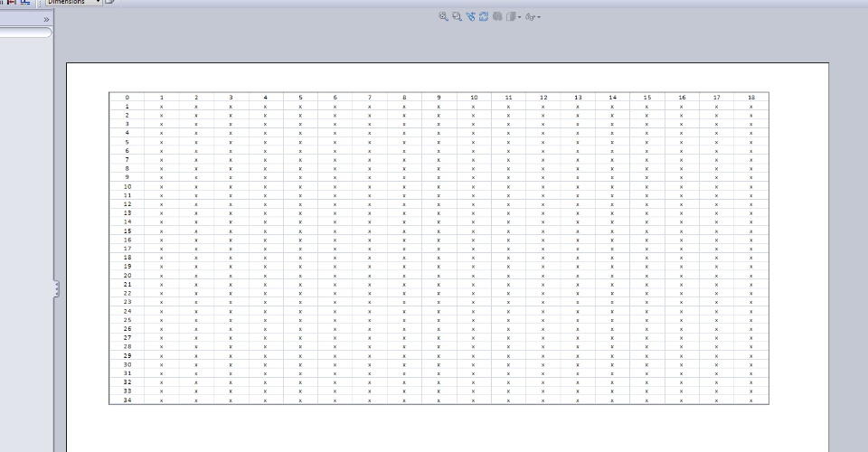This screenshot has width=868, height=452.
Task: Select row label "33" in first column
Action: [127, 391]
